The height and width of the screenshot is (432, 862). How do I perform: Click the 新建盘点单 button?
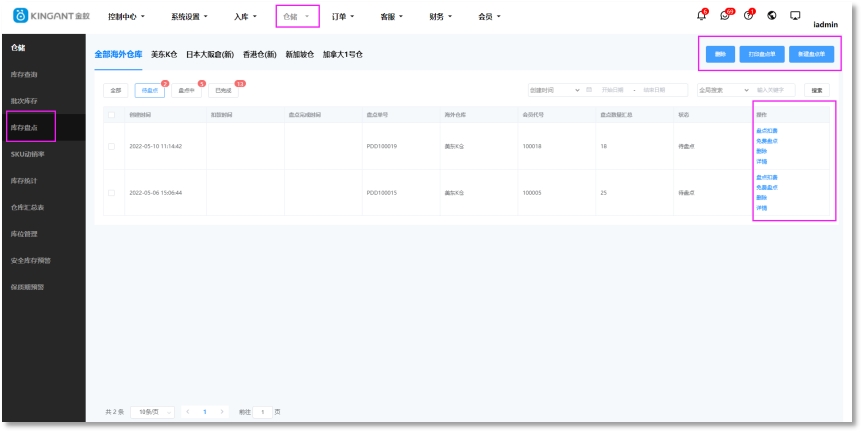(x=811, y=54)
